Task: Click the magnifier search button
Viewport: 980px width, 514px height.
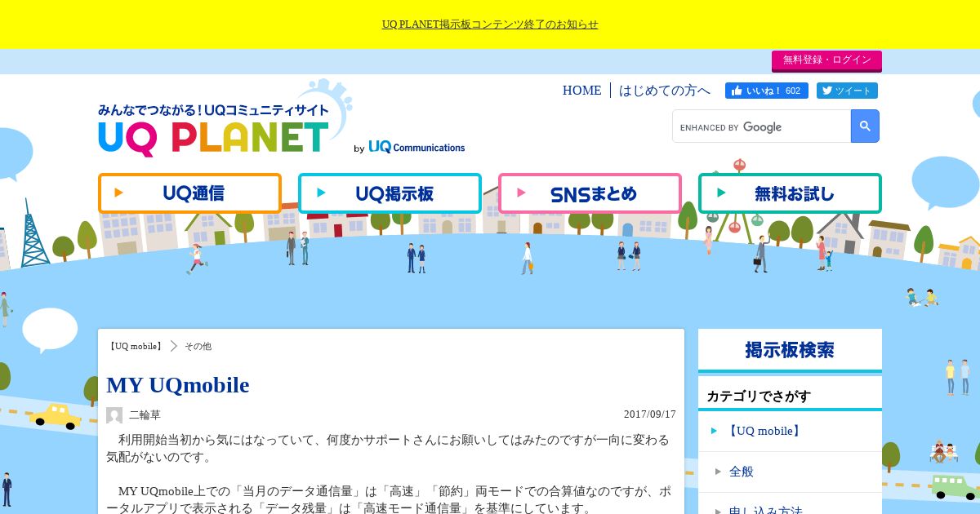Action: [x=865, y=126]
